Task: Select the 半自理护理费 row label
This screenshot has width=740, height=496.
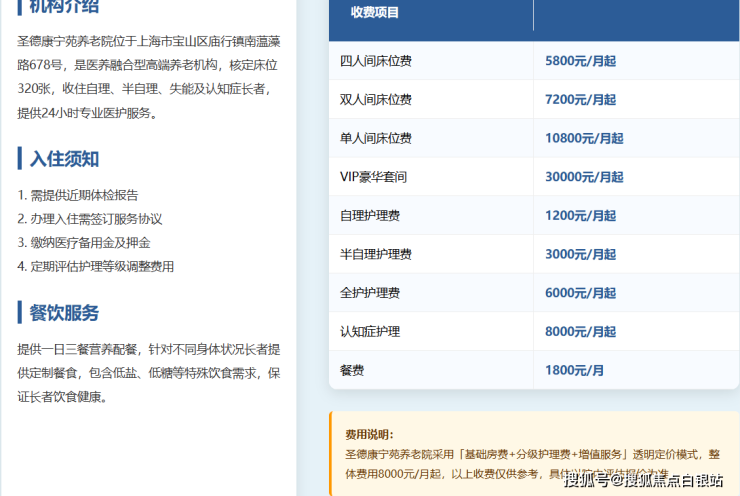Action: pos(376,254)
